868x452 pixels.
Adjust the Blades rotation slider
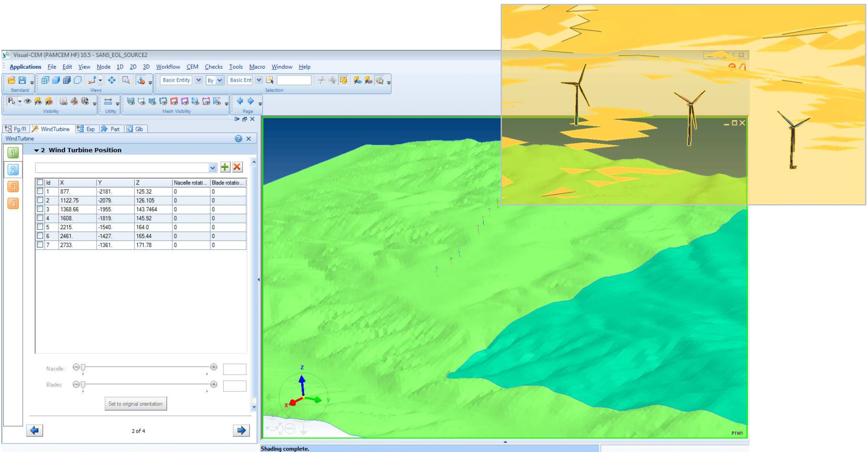145,385
